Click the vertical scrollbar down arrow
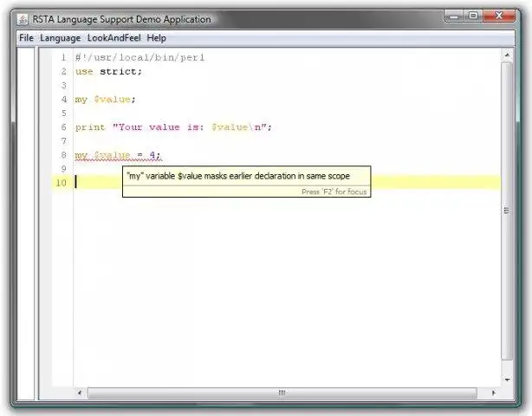Screen dimensions: 532x416 507,380
